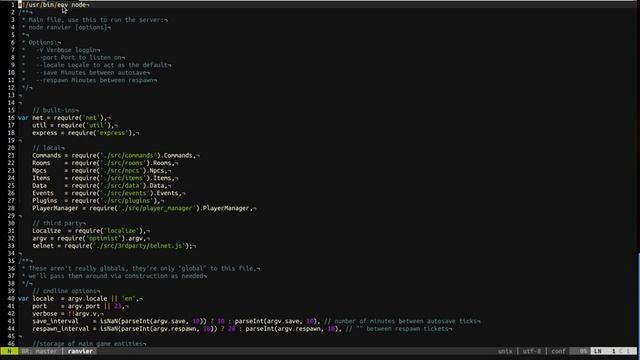The image size is (640, 360).
Task: Click 'util = require' on line 17
Action: tap(57, 125)
